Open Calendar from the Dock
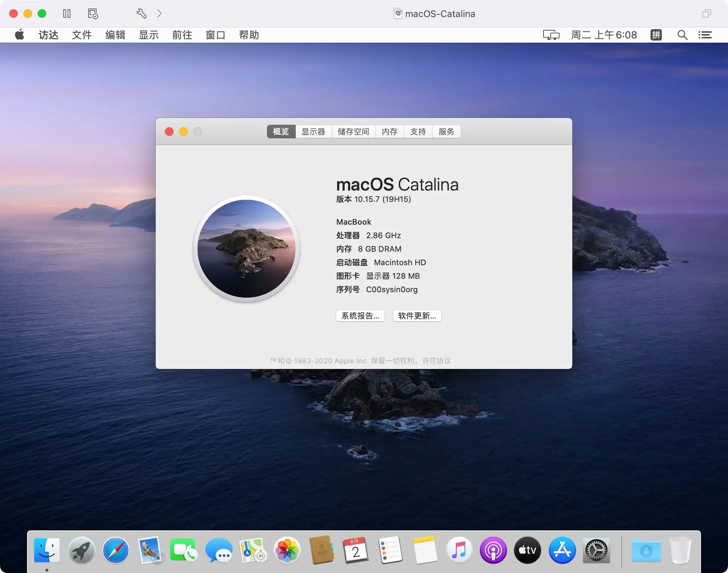 [x=356, y=550]
